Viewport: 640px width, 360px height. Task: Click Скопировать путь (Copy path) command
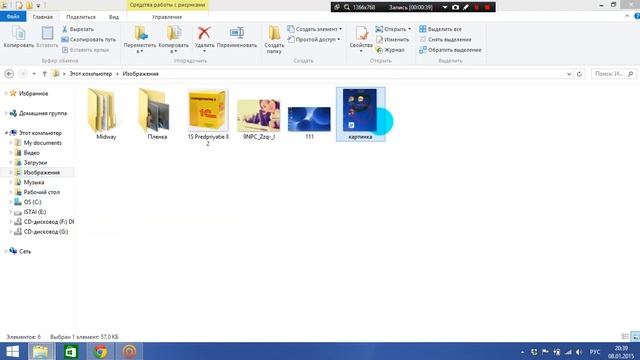point(89,40)
